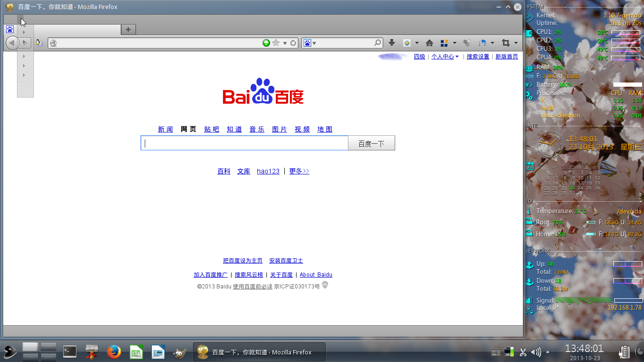644x362 pixels.
Task: Open a new tab with the plus button
Action: (x=128, y=29)
